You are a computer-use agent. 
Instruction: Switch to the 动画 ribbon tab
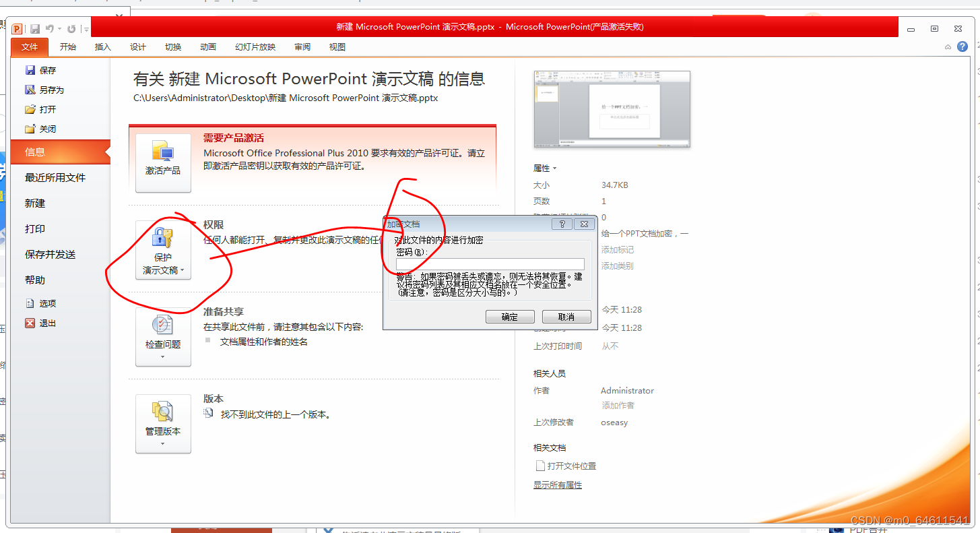[x=208, y=47]
